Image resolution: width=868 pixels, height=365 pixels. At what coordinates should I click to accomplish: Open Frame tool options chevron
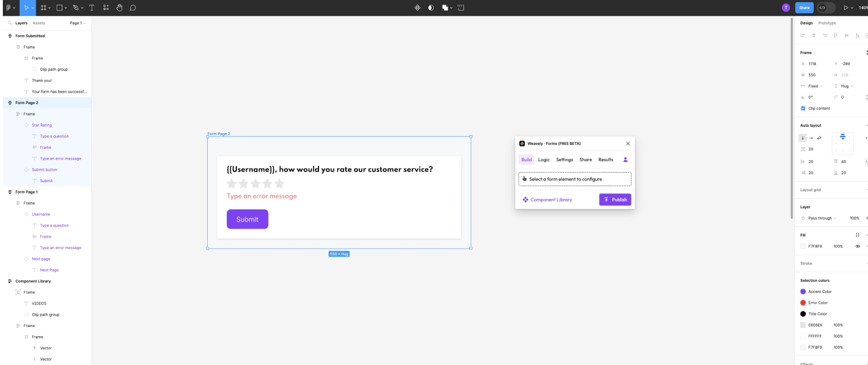click(x=49, y=8)
